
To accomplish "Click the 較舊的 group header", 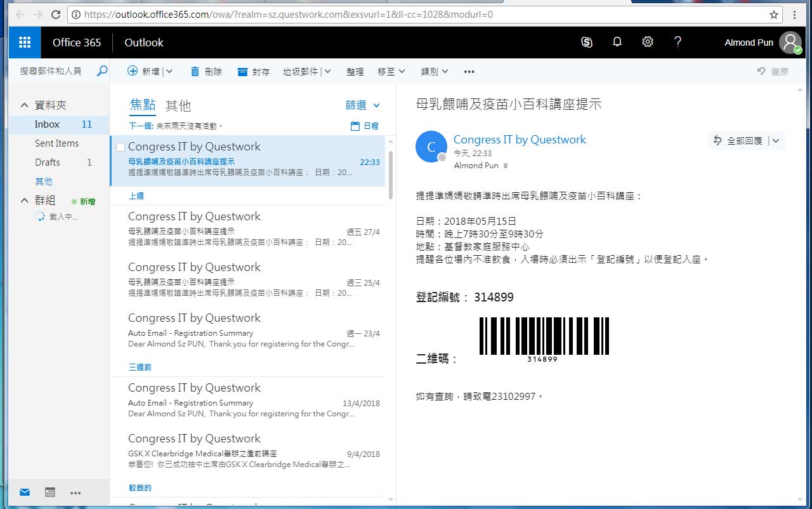I will coord(140,488).
